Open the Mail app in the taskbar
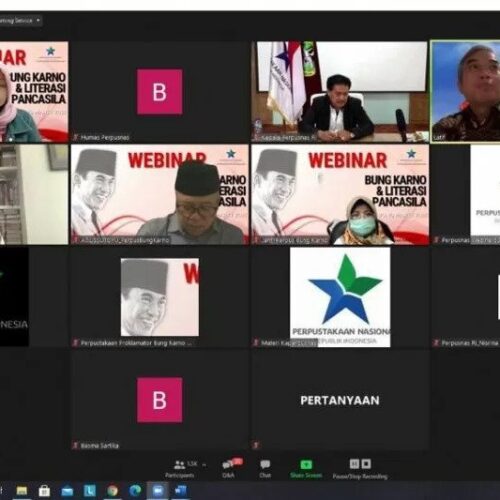This screenshot has height=500, width=500. coord(67,491)
